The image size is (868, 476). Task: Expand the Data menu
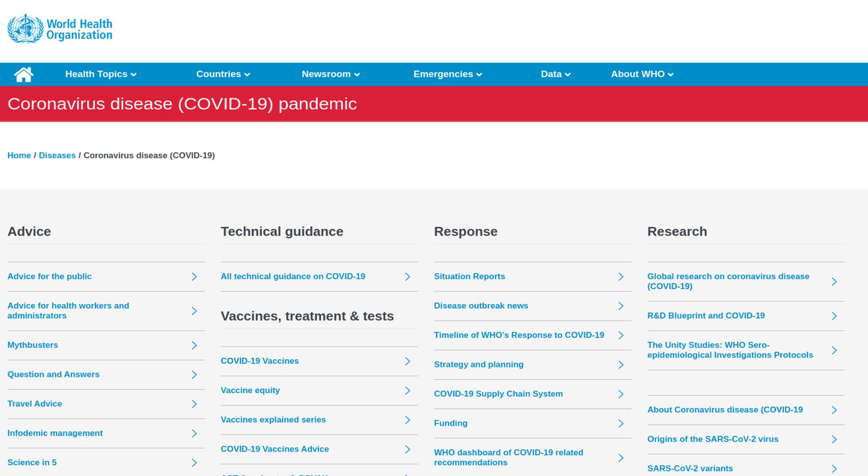point(556,74)
